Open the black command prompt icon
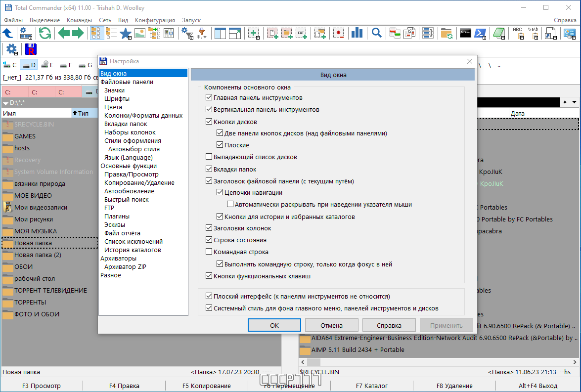The height and width of the screenshot is (392, 581). tap(465, 33)
